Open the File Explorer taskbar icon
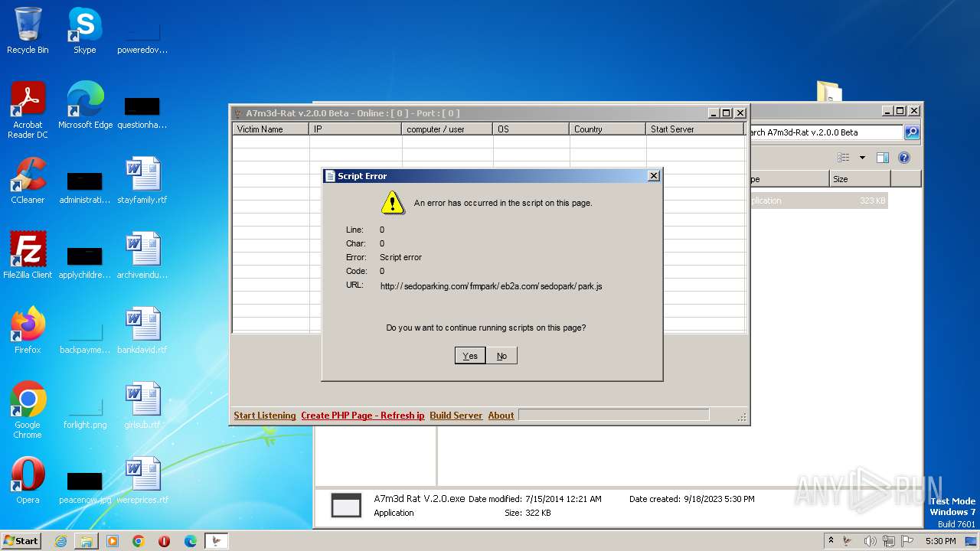The width and height of the screenshot is (980, 551). [x=87, y=541]
